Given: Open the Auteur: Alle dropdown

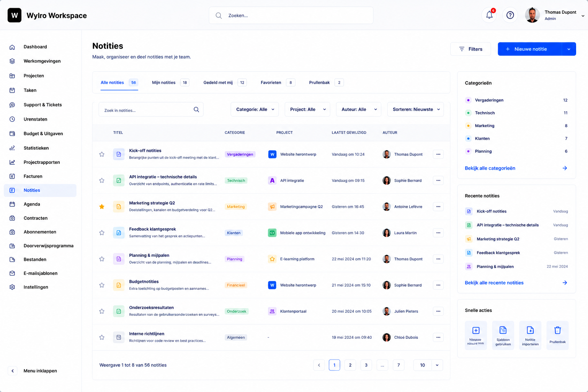Looking at the screenshot, I should [x=359, y=109].
